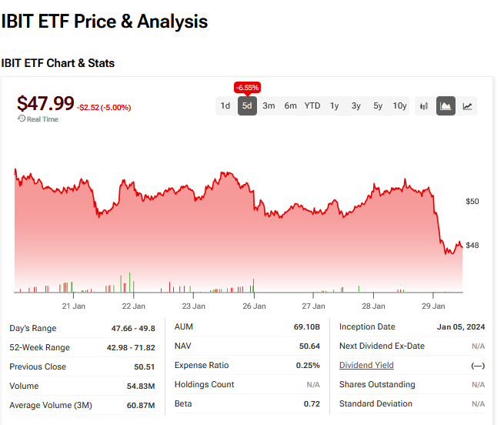This screenshot has height=425, width=504.
Task: Switch chart to 5y range
Action: tap(378, 106)
